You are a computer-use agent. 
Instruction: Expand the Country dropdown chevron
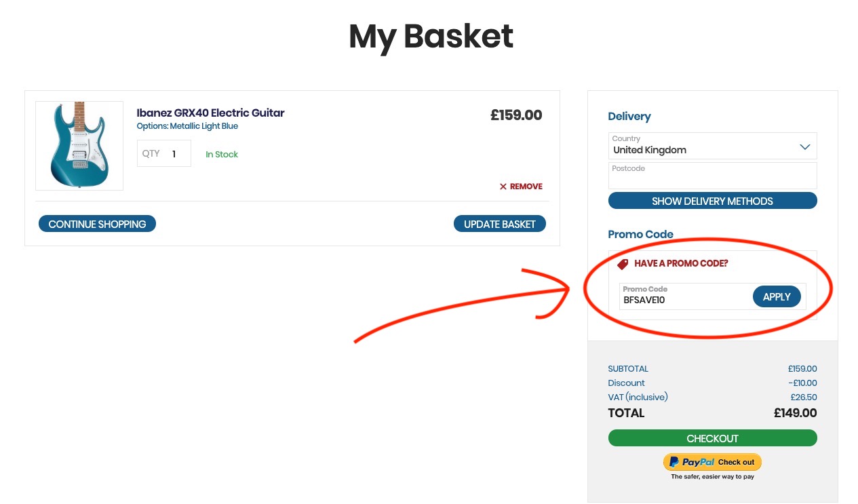coord(804,147)
